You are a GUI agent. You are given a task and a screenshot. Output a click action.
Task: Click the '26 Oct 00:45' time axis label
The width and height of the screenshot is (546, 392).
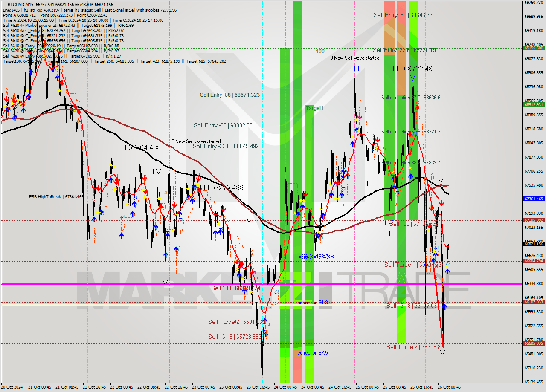[x=449, y=387]
